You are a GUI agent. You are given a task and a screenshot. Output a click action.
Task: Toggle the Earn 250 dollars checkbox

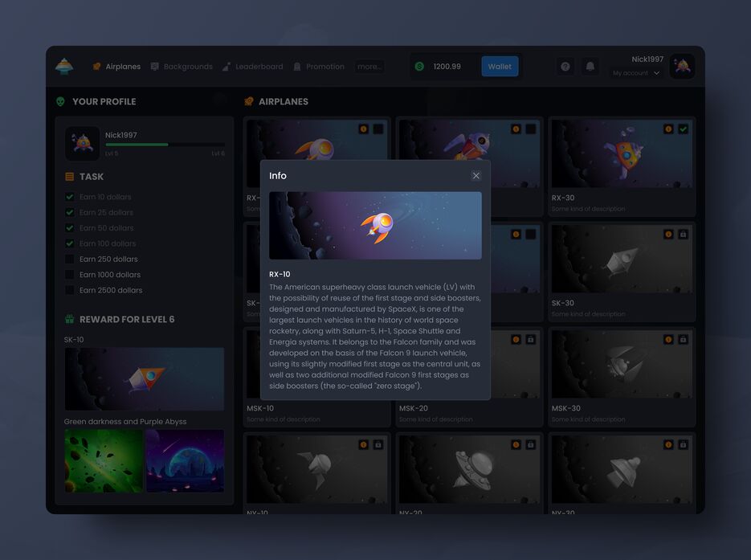click(x=70, y=260)
